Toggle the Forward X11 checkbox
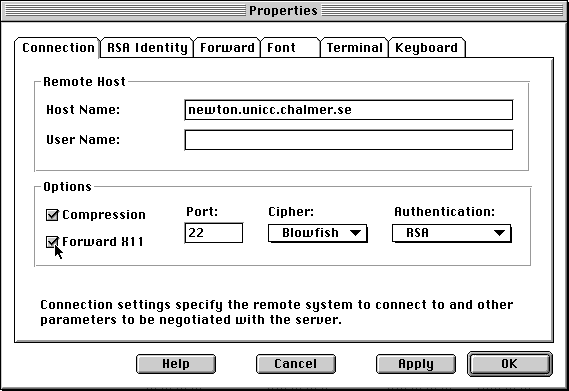 pos(52,242)
